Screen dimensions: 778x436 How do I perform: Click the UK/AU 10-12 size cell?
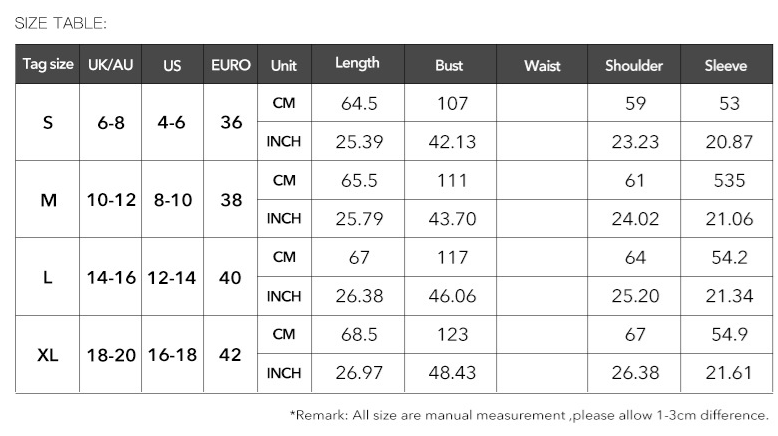(x=111, y=199)
